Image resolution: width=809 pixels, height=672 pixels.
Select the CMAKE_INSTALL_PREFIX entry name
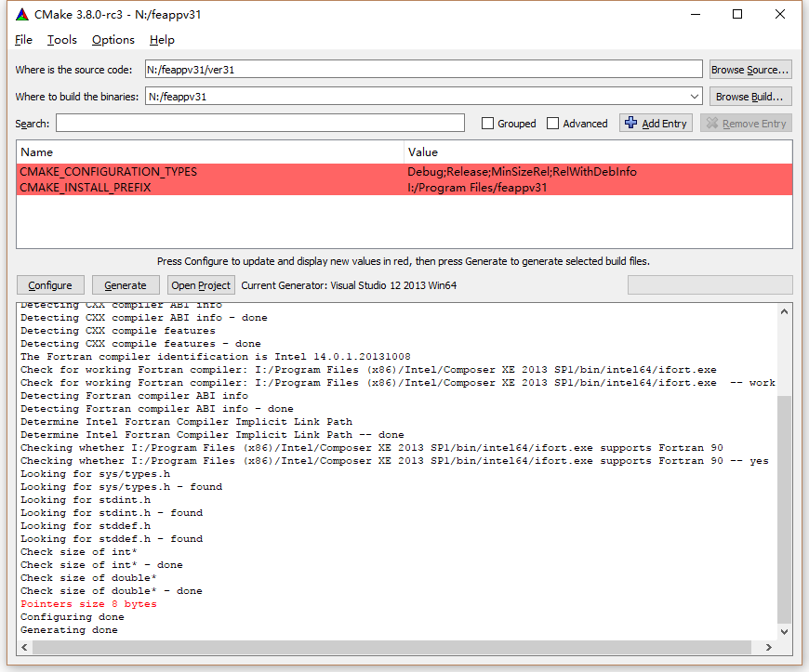[x=86, y=187]
